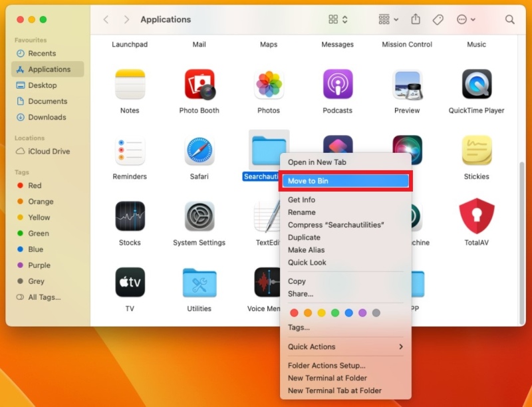Select the Preview app icon

pyautogui.click(x=407, y=84)
